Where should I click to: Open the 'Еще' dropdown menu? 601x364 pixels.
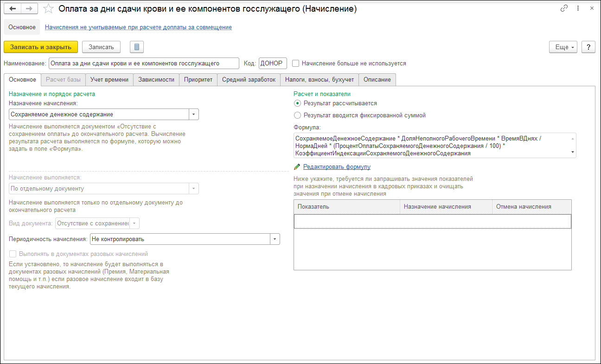[563, 47]
